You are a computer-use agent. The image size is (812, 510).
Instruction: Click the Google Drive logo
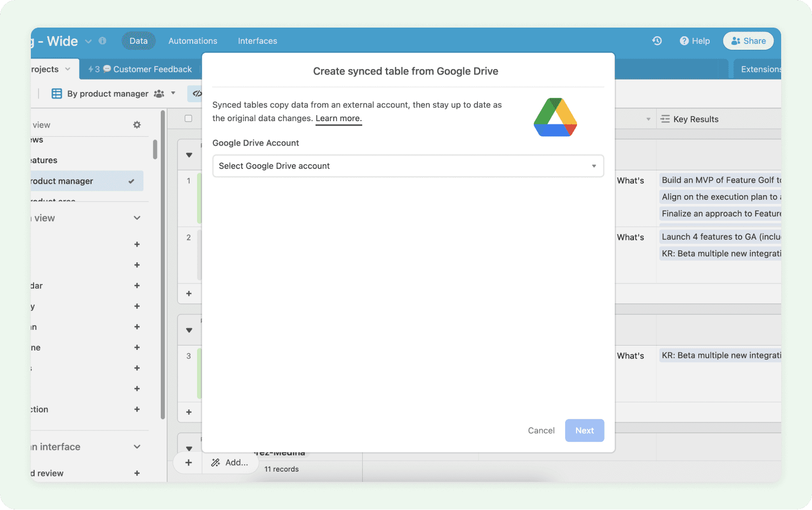[555, 117]
